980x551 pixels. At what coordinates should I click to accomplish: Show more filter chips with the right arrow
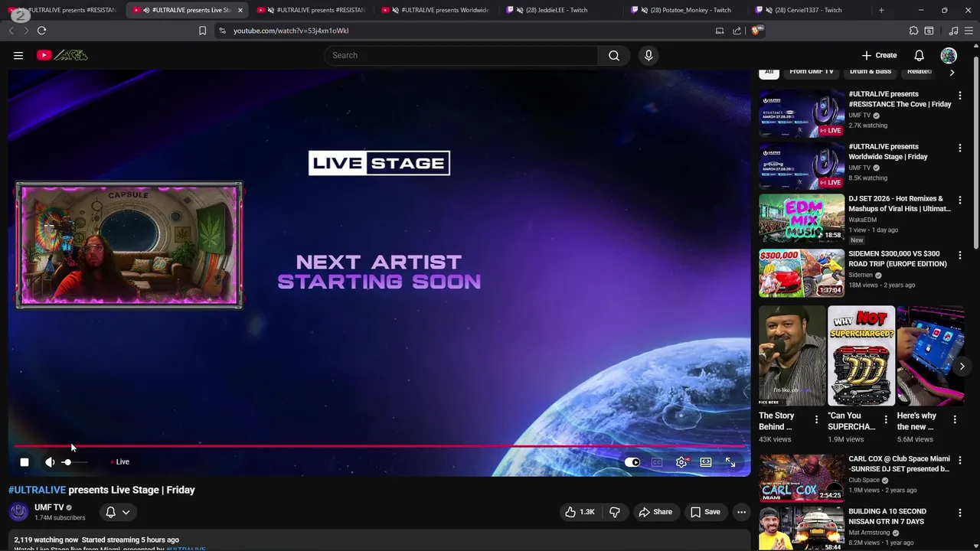click(952, 73)
